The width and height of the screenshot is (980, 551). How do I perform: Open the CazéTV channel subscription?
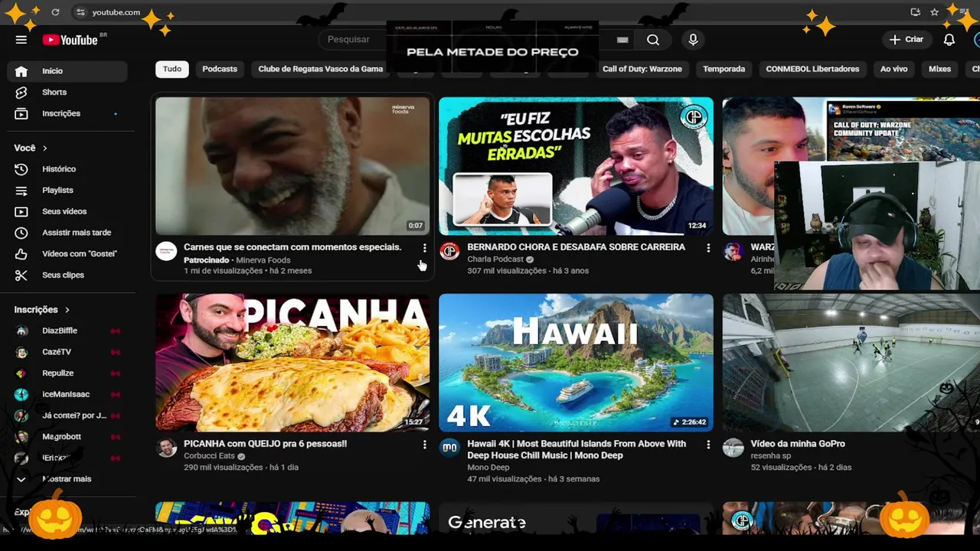tap(67, 352)
